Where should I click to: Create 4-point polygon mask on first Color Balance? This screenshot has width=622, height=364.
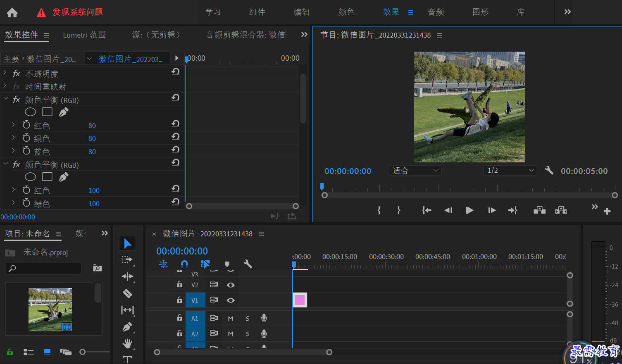click(48, 112)
